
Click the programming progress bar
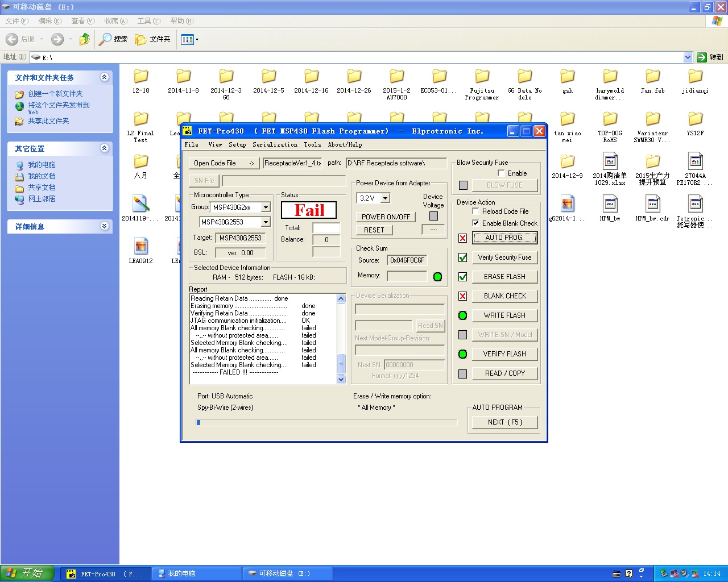coord(326,422)
